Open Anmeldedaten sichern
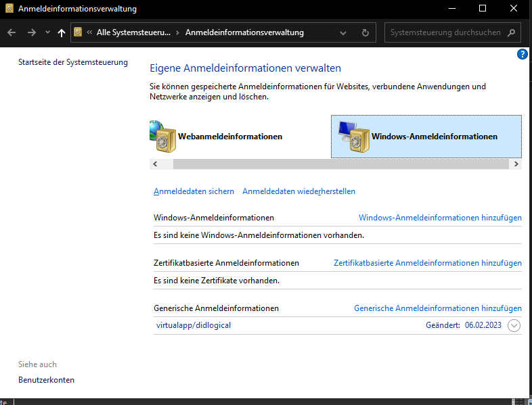 coord(194,191)
